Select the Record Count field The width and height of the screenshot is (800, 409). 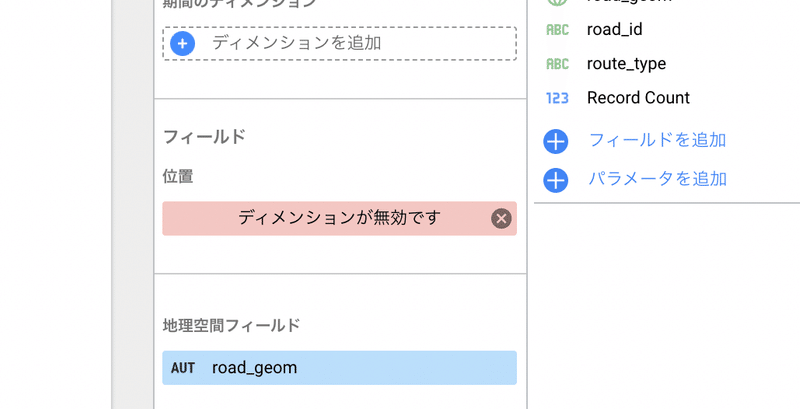[638, 98]
